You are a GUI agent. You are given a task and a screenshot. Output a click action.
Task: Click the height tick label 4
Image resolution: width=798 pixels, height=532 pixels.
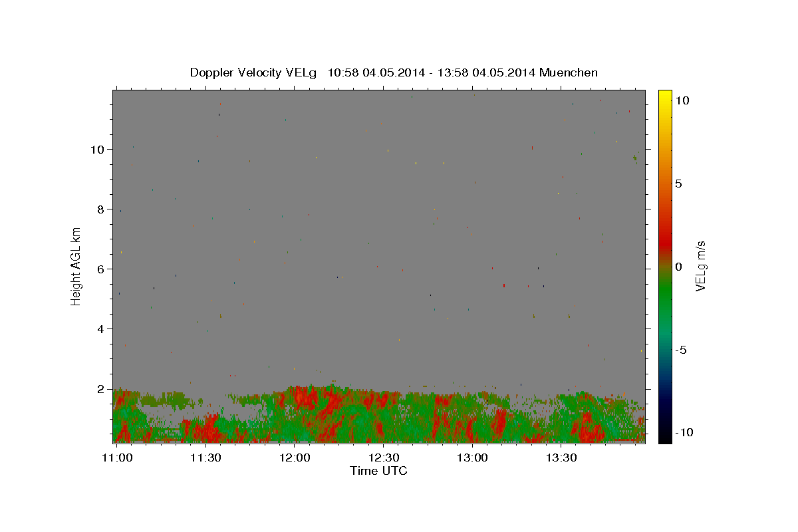coord(101,329)
